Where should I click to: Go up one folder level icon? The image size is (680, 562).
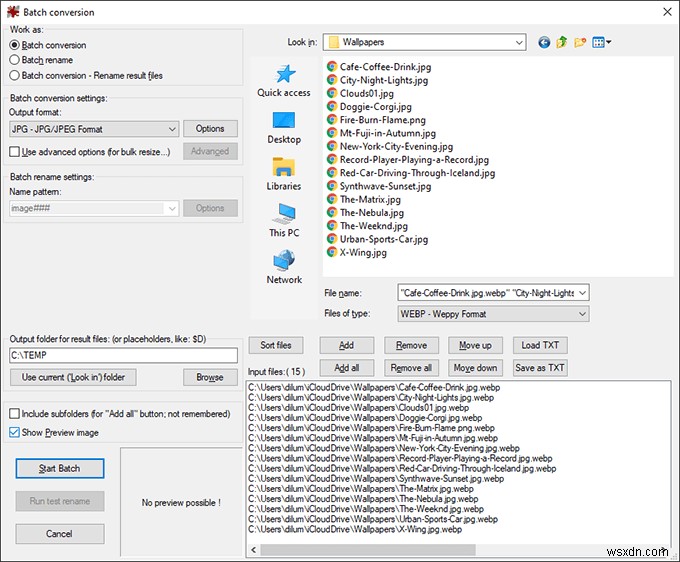tap(562, 42)
